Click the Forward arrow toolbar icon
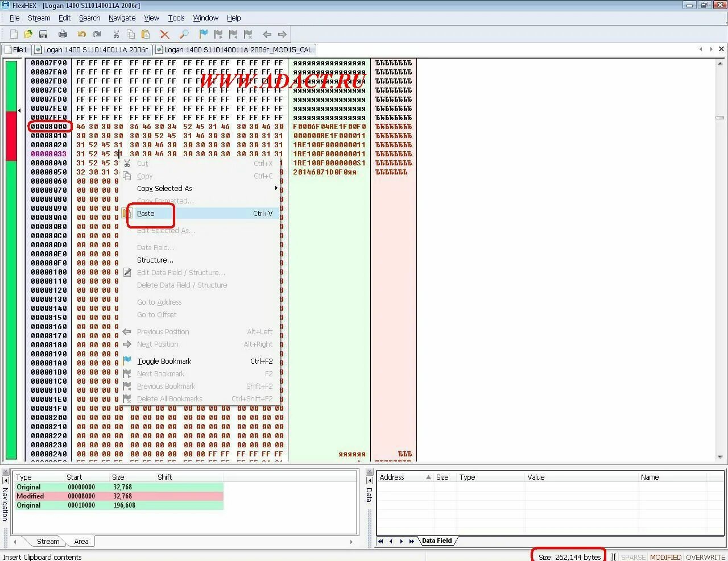The height and width of the screenshot is (561, 728). (282, 34)
